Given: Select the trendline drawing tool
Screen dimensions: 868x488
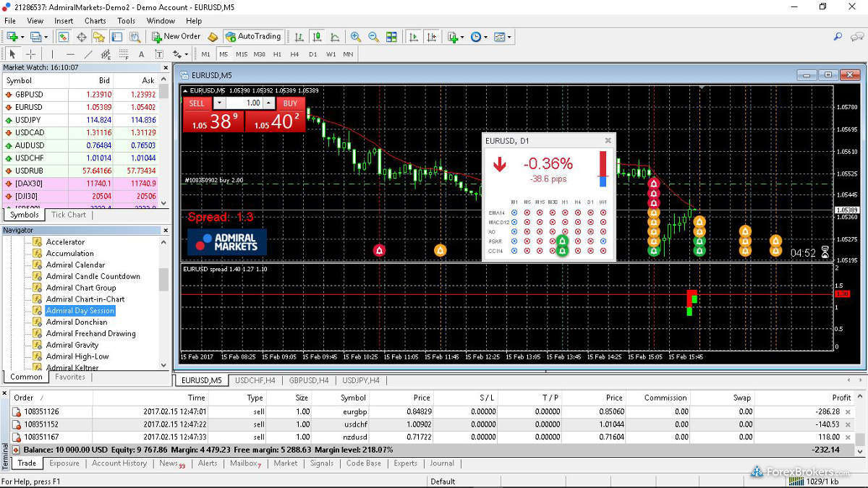Looking at the screenshot, I should tap(88, 54).
